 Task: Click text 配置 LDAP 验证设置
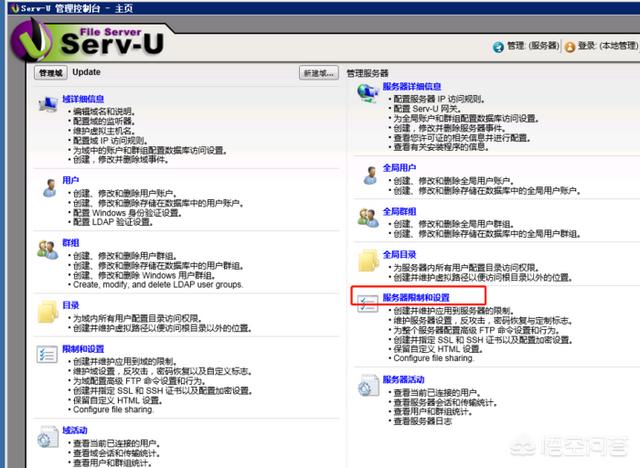click(113, 222)
